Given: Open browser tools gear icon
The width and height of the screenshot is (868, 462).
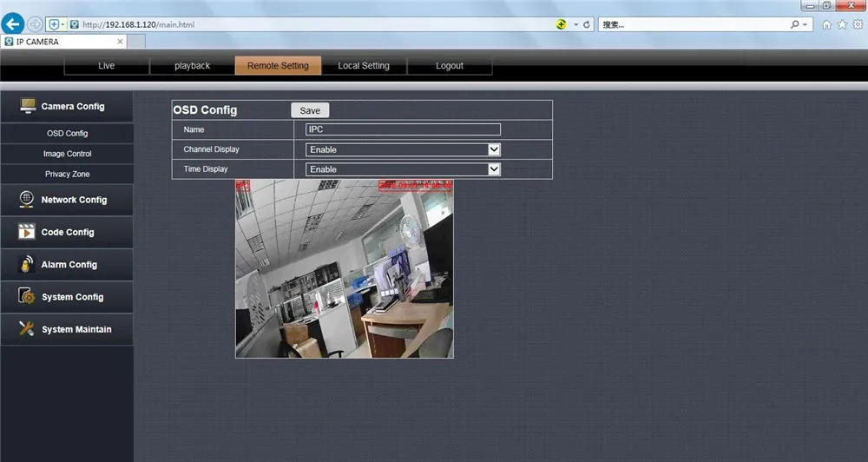Looking at the screenshot, I should [x=858, y=24].
